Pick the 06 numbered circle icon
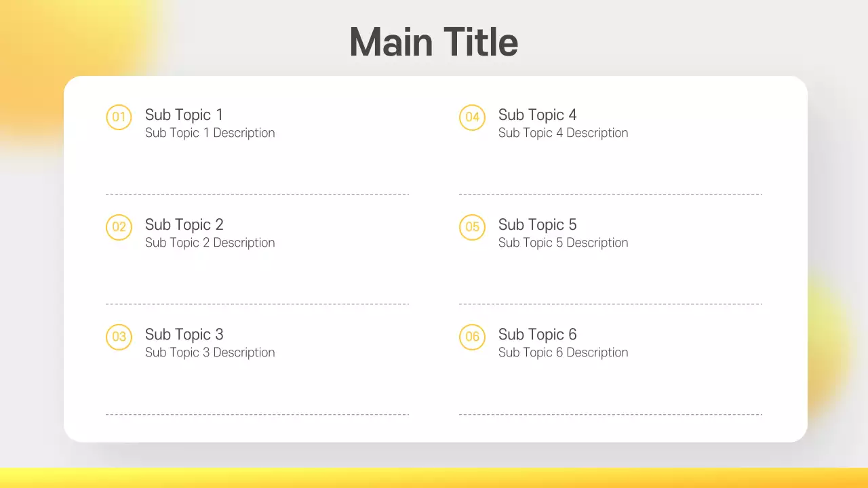 coord(472,337)
